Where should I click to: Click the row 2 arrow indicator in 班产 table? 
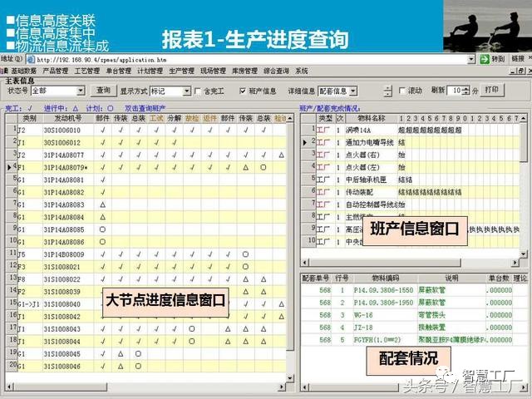click(304, 143)
